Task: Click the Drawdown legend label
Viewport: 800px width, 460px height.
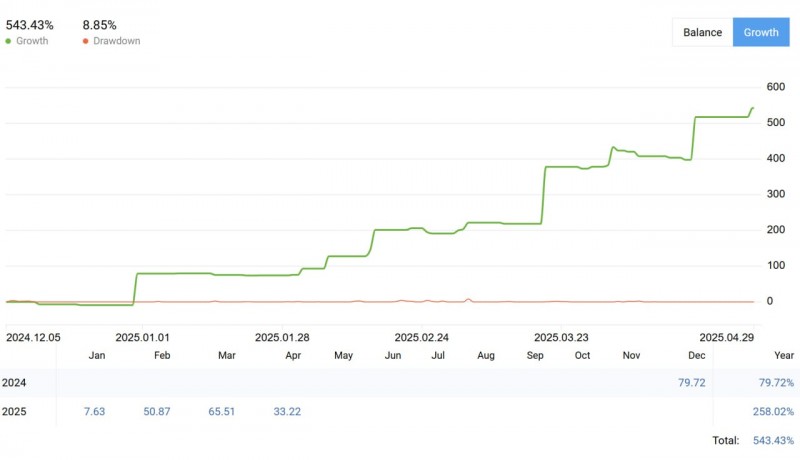Action: (x=116, y=41)
